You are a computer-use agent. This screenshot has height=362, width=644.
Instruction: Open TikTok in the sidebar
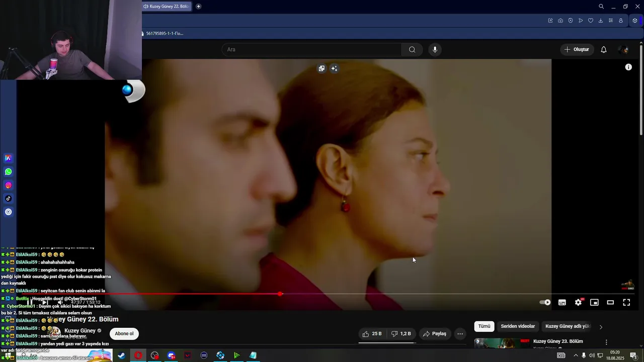coord(8,199)
